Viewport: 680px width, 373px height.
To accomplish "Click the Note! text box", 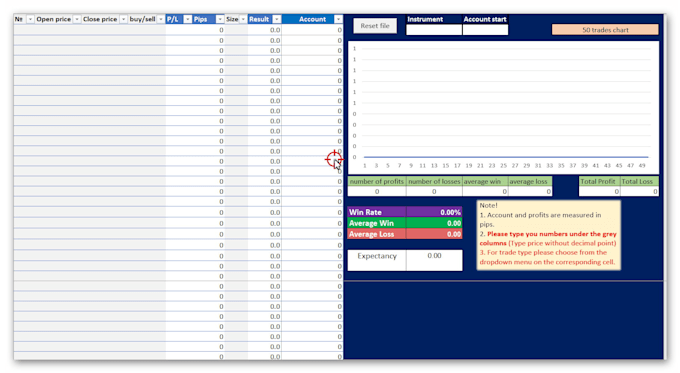I will tap(549, 235).
